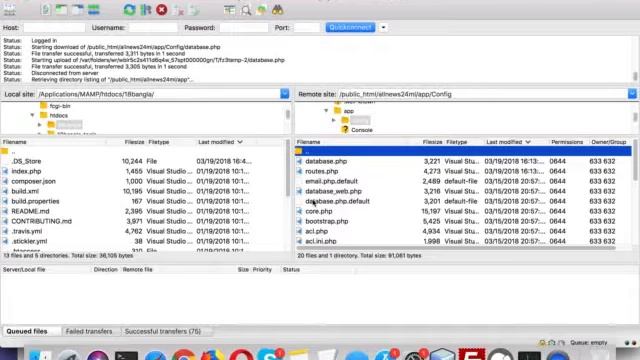Image resolution: width=640 pixels, height=360 pixels.
Task: Switch to the Queued files tab
Action: click(x=27, y=331)
